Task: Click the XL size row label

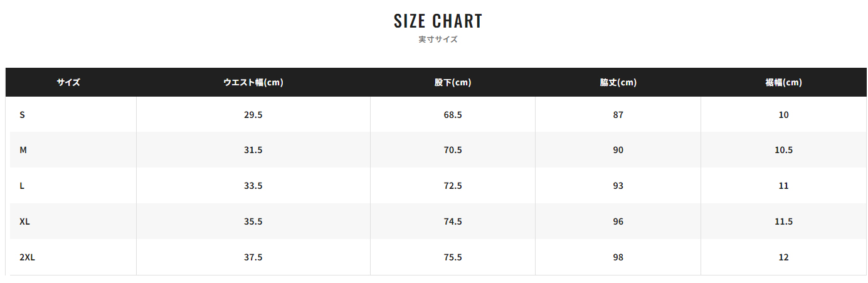Action: (x=24, y=222)
